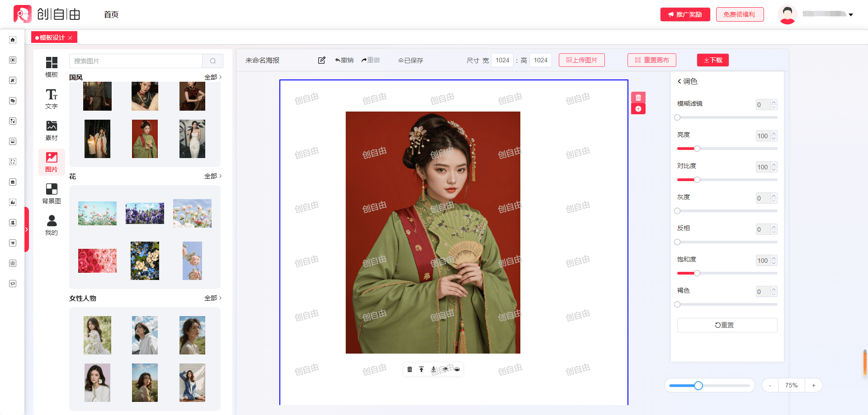Click the 亮度 brightness slider handle

click(697, 149)
